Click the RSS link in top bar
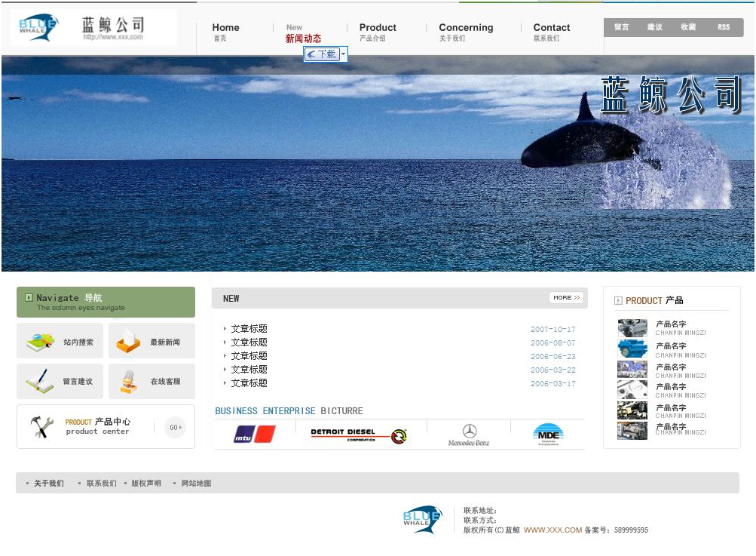Screen dimensions: 756x556 click(724, 27)
